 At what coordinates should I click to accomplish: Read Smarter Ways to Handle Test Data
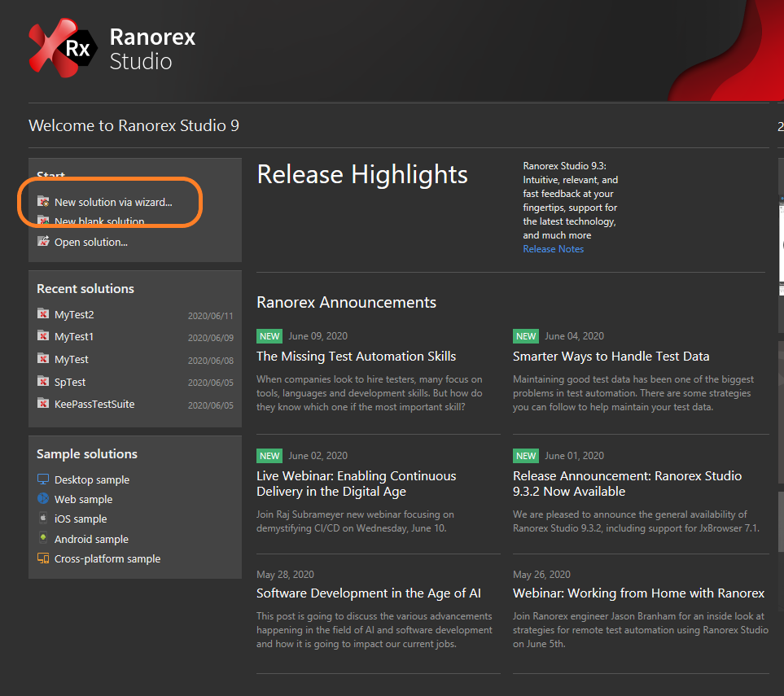(611, 356)
